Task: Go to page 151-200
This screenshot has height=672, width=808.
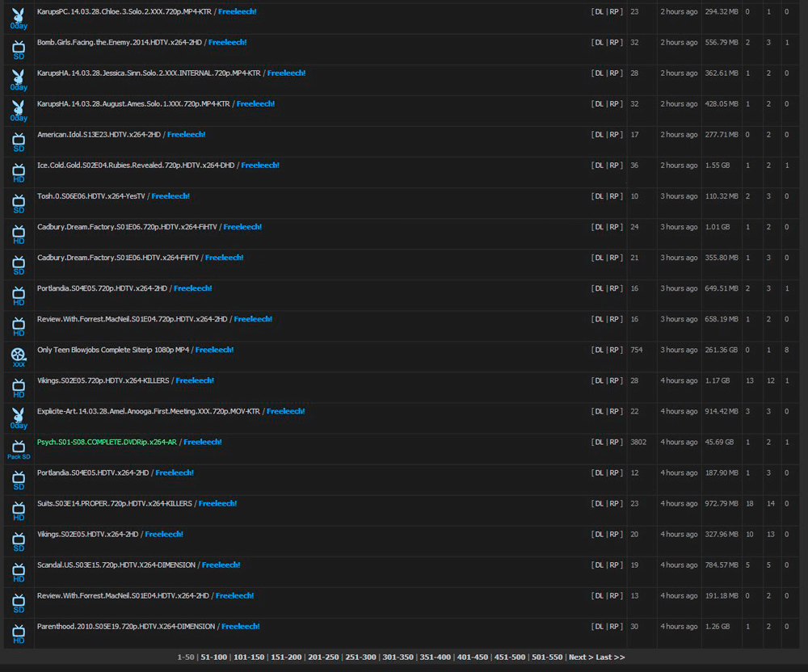Action: pos(286,657)
